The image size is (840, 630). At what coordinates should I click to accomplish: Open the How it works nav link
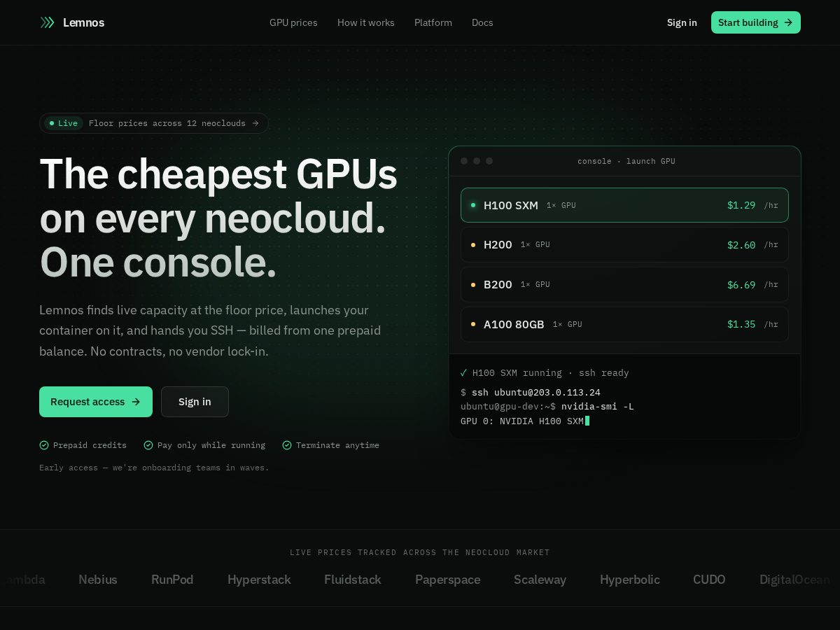pyautogui.click(x=366, y=22)
